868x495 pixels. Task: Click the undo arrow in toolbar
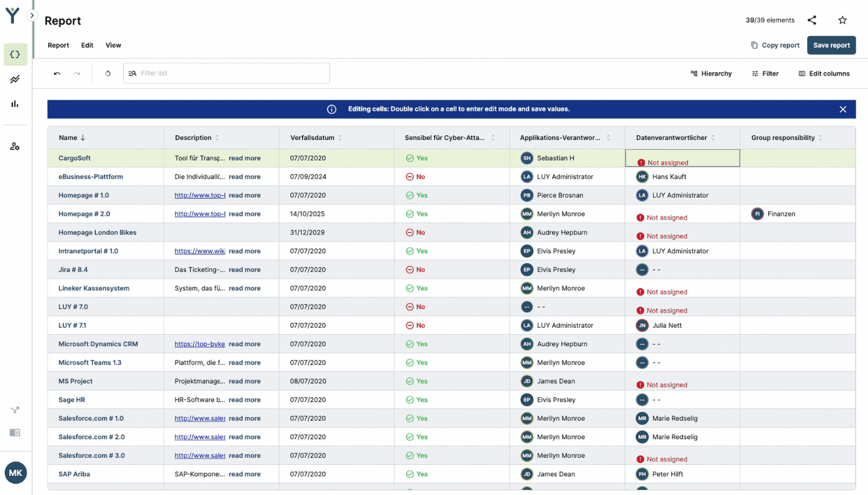click(57, 74)
